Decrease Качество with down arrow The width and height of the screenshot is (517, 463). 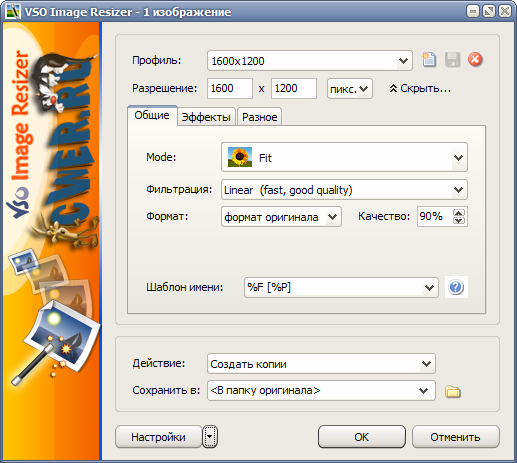(459, 221)
